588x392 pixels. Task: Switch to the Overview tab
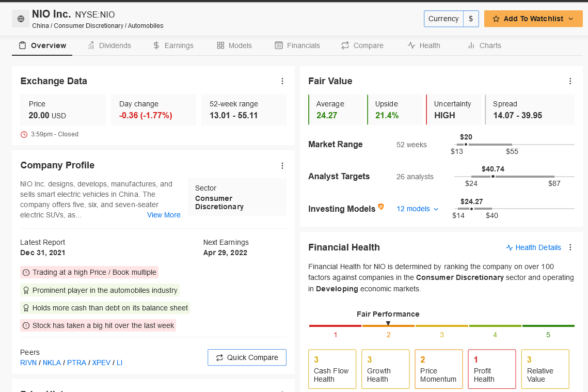coord(42,45)
